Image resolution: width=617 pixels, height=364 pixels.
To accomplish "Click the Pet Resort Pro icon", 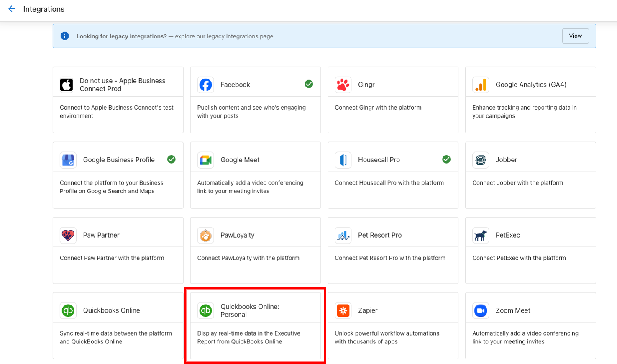I will click(x=343, y=235).
